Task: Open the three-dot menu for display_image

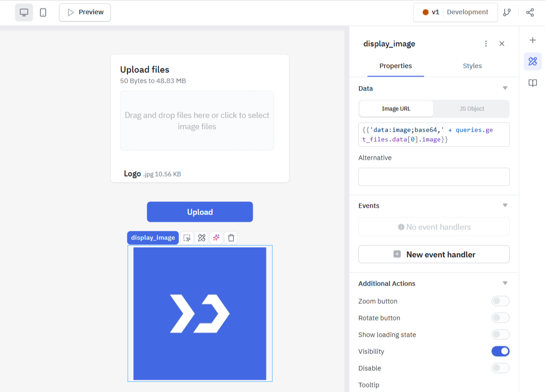Action: pos(486,43)
